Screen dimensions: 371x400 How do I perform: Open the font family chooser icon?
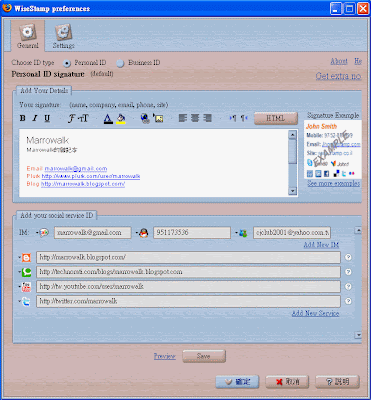point(71,118)
